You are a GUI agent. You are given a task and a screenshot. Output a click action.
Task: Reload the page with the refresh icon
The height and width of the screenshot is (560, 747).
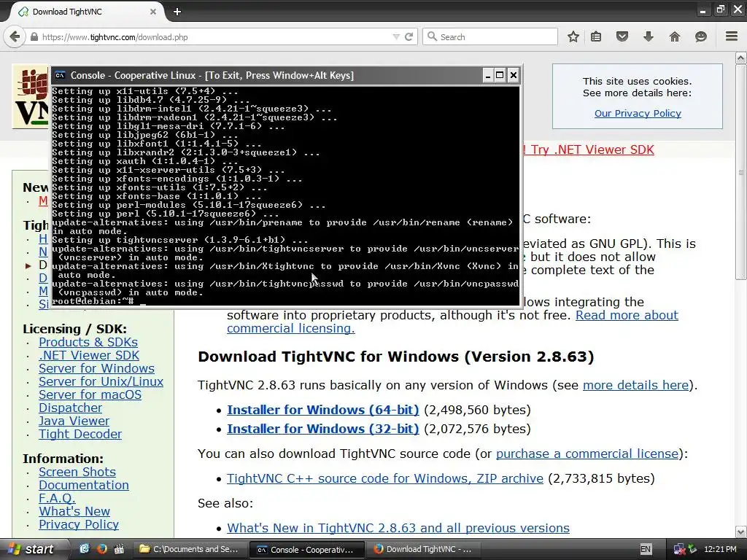click(409, 36)
